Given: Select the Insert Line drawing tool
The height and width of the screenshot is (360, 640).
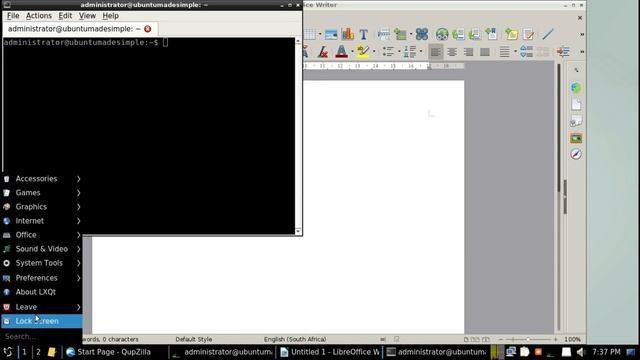Looking at the screenshot, I should (548, 34).
